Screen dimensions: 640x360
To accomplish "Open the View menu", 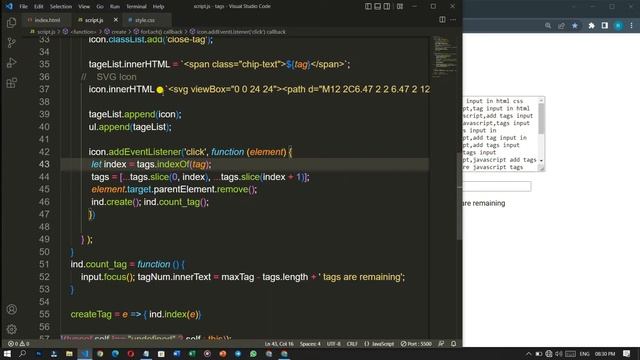I will pos(84,7).
